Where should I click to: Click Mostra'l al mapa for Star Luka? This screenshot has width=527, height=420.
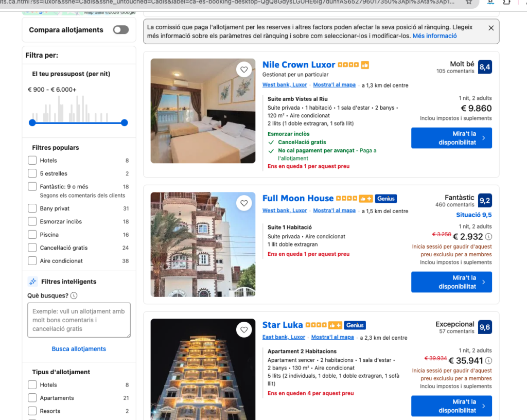click(332, 337)
